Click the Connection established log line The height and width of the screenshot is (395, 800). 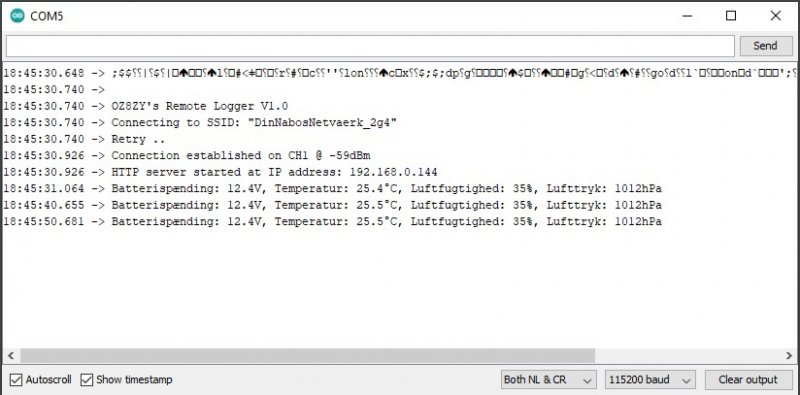click(x=187, y=155)
